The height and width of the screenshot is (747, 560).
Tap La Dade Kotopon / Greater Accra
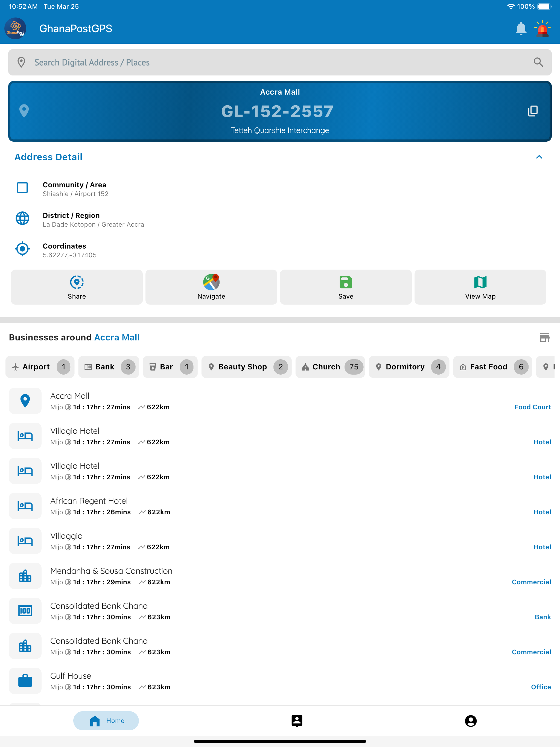coord(93,224)
